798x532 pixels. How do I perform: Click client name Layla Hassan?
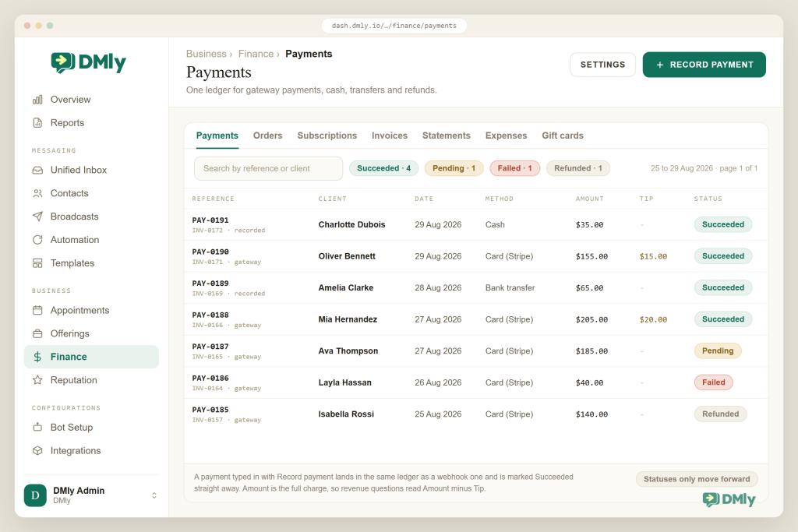tap(345, 382)
